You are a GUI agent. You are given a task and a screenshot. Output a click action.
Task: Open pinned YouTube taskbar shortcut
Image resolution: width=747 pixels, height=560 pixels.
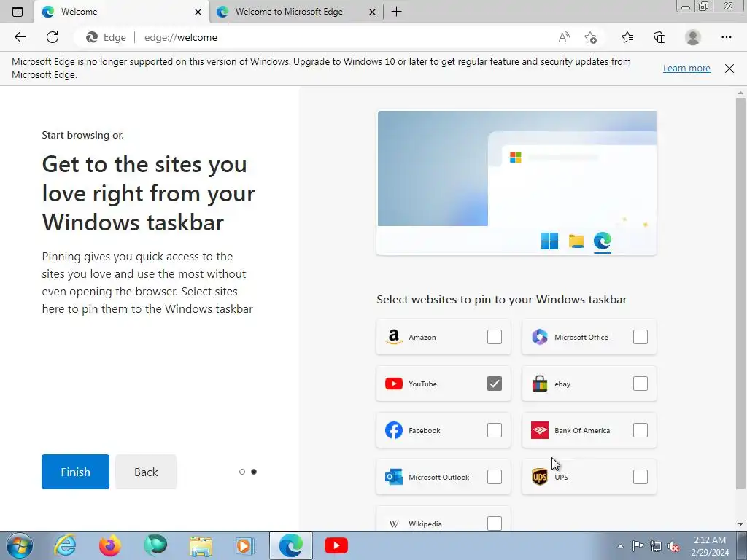pos(336,545)
